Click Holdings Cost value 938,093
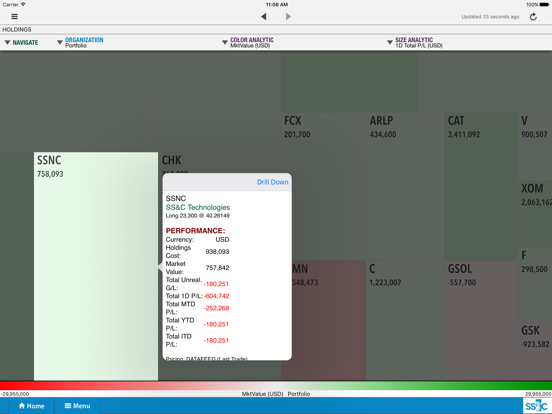The width and height of the screenshot is (552, 414). (217, 252)
